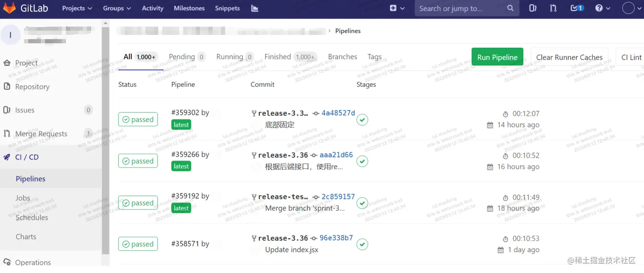This screenshot has height=273, width=644.
Task: Switch to the Branches tab
Action: pos(342,57)
